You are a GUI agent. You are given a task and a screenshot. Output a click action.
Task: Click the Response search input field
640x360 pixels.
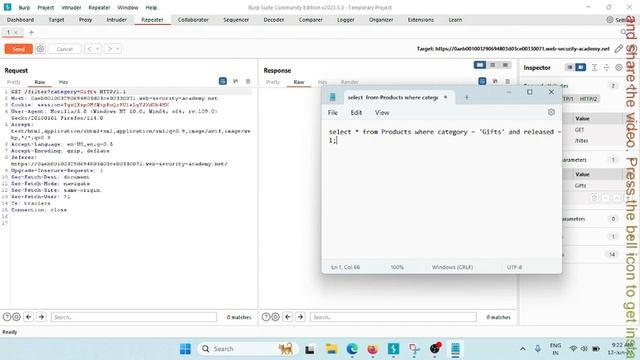(393, 317)
